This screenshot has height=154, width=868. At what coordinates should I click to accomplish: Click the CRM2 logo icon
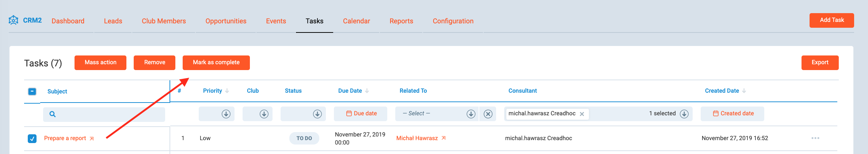[x=14, y=20]
